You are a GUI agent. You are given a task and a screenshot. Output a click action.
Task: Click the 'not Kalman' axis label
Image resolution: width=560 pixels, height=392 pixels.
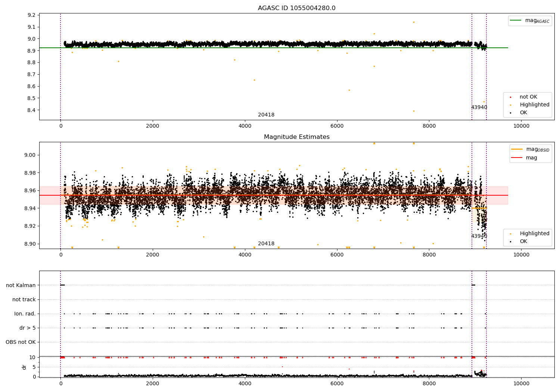pos(21,285)
